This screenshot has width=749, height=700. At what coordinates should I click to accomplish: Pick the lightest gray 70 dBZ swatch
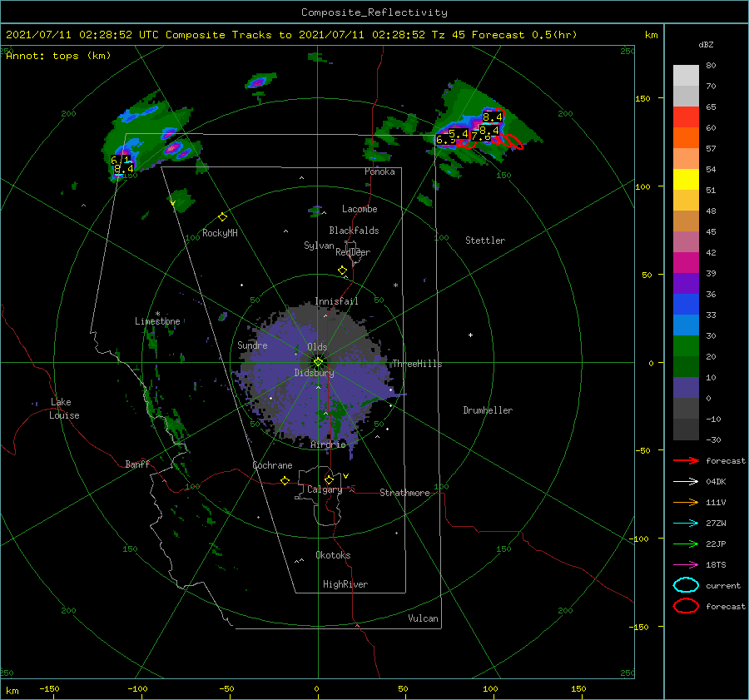pos(686,76)
